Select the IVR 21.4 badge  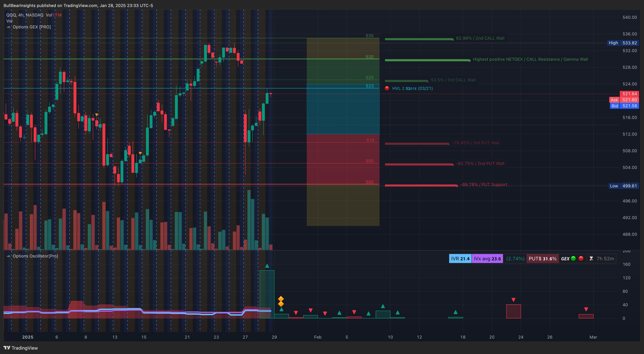click(x=460, y=259)
